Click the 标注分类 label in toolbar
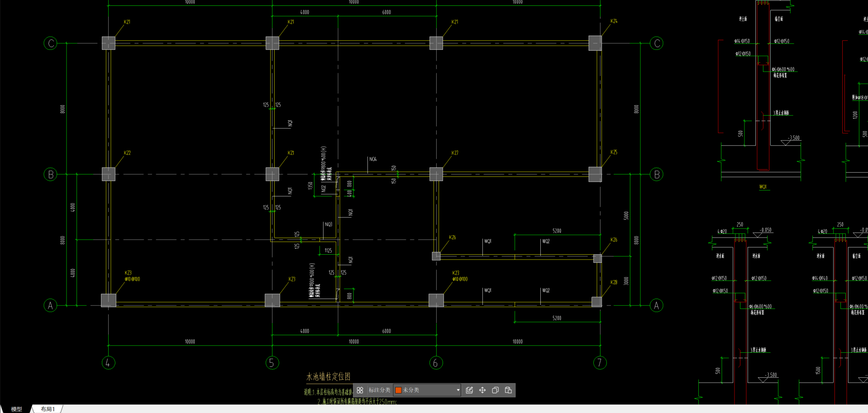Screen dimensions: 868x413 [379, 390]
